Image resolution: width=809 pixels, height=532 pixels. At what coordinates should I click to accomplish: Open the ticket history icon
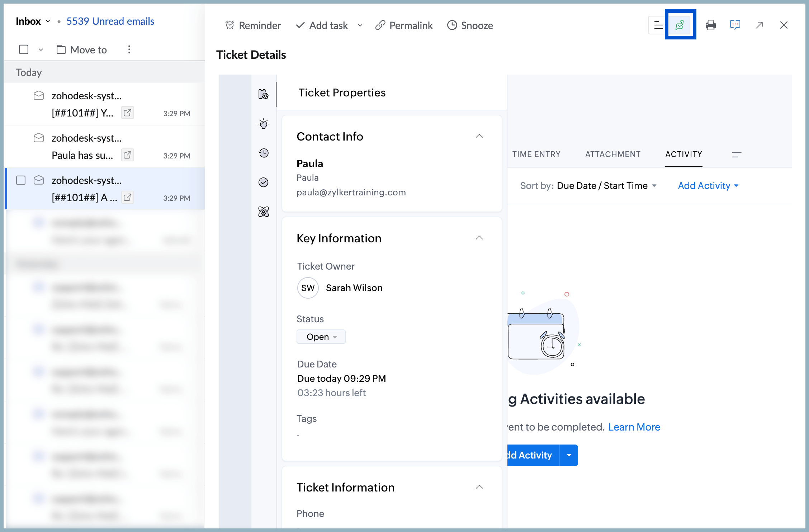[264, 153]
